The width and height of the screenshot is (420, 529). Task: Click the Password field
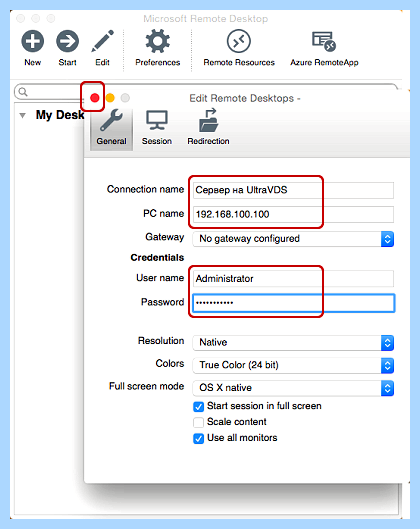[x=293, y=303]
